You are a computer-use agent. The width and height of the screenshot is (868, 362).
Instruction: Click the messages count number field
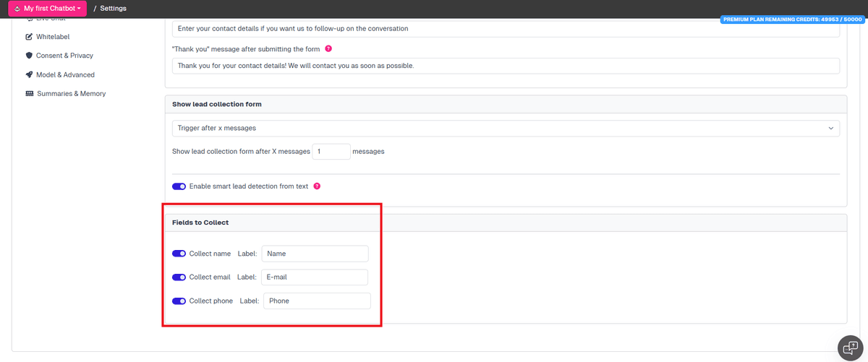tap(331, 152)
